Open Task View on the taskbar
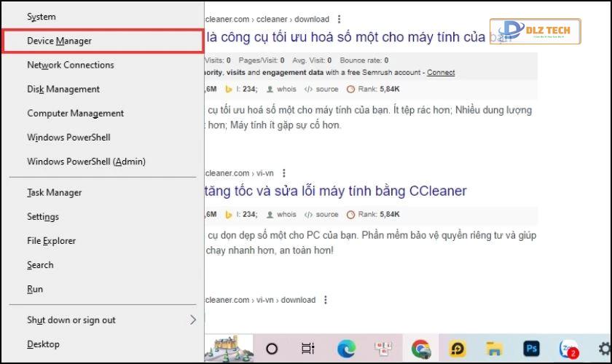Image resolution: width=612 pixels, height=364 pixels. point(308,349)
